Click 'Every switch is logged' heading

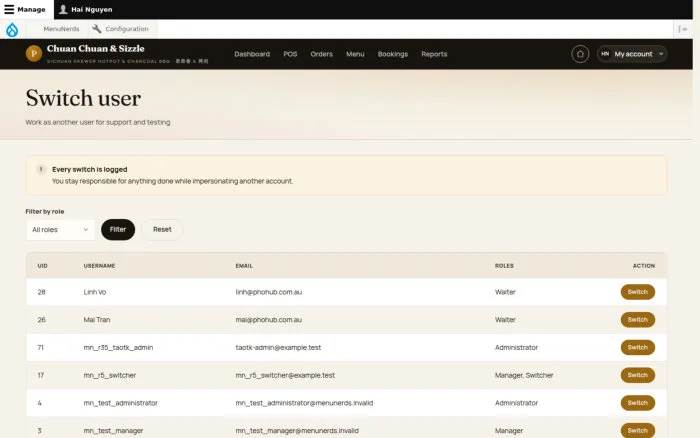[90, 169]
